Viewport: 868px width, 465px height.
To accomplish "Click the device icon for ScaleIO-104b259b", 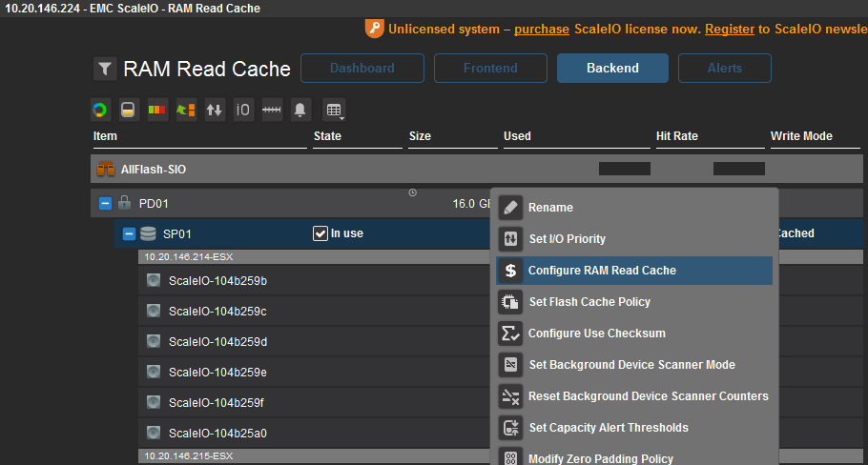I will tap(154, 280).
